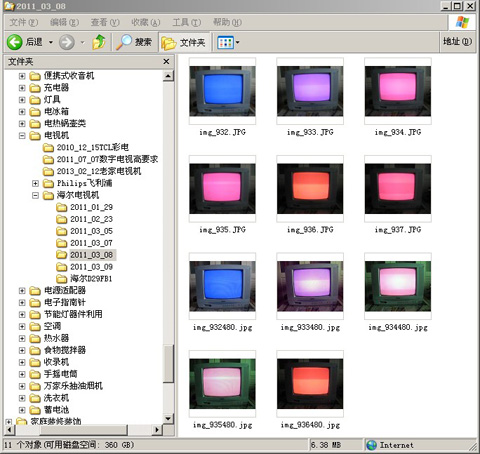The width and height of the screenshot is (480, 454).
Task: Select the img_932.JPG thumbnail
Action: 222,91
